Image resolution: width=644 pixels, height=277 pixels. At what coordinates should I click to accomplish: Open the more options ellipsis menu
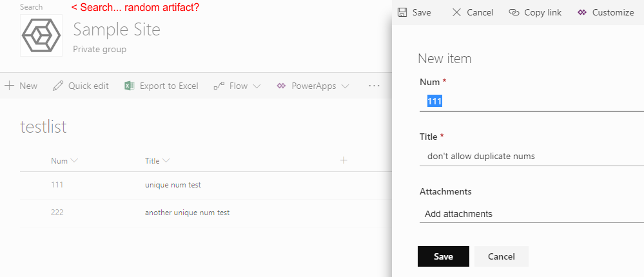[x=374, y=86]
